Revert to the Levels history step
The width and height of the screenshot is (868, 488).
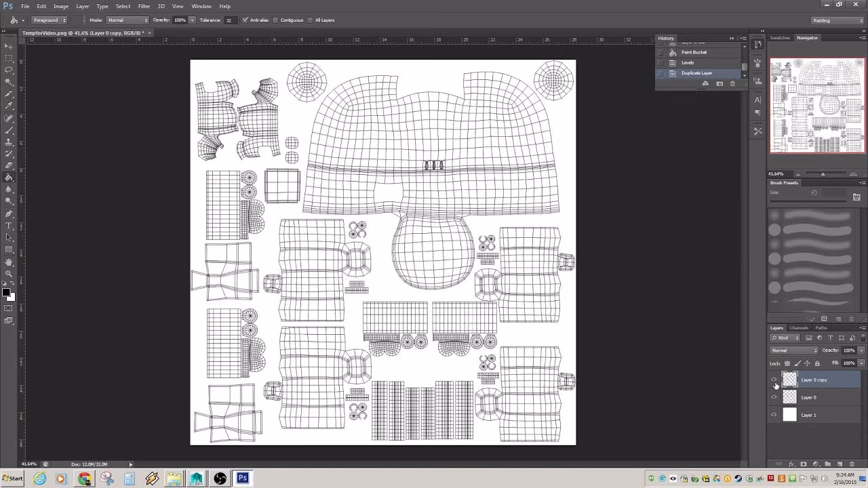[688, 62]
